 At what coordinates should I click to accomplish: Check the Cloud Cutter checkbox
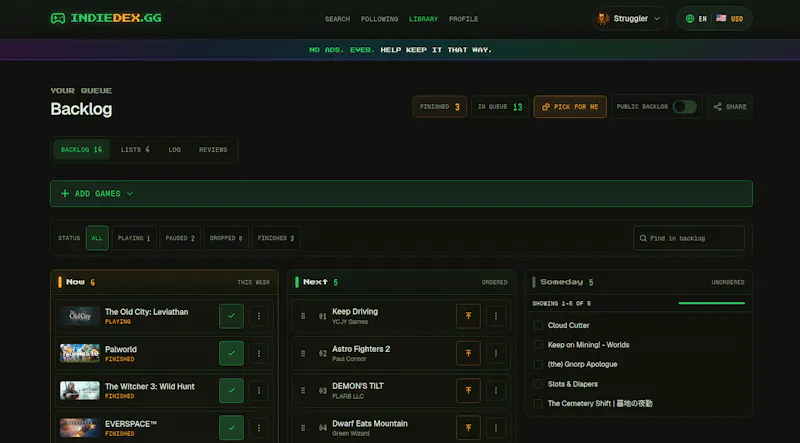[538, 325]
